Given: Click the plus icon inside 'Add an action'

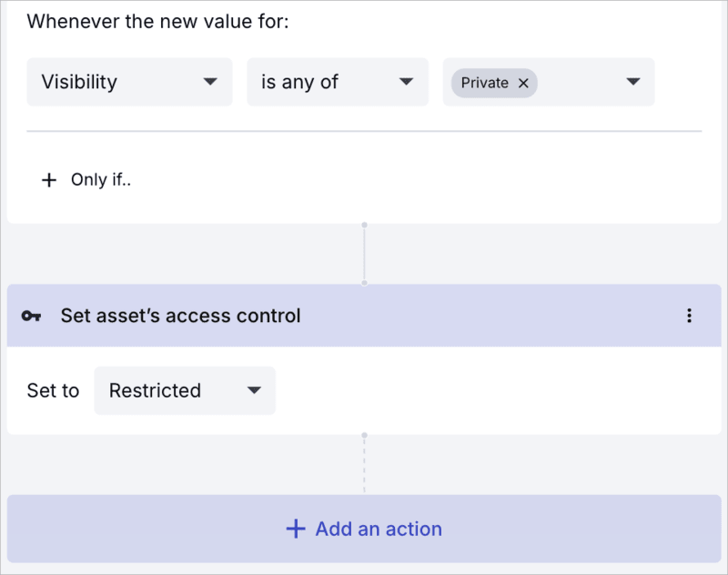Looking at the screenshot, I should click(296, 529).
